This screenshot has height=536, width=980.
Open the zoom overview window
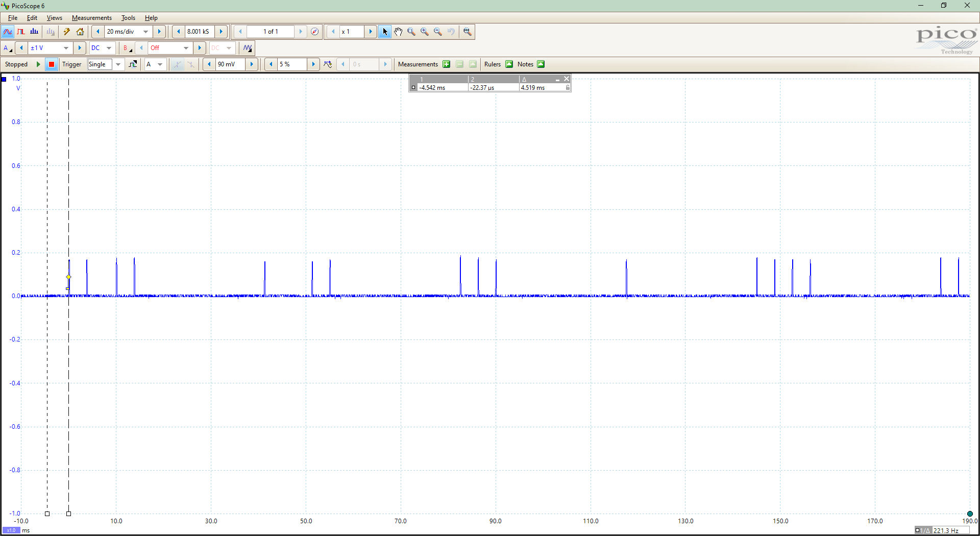467,32
